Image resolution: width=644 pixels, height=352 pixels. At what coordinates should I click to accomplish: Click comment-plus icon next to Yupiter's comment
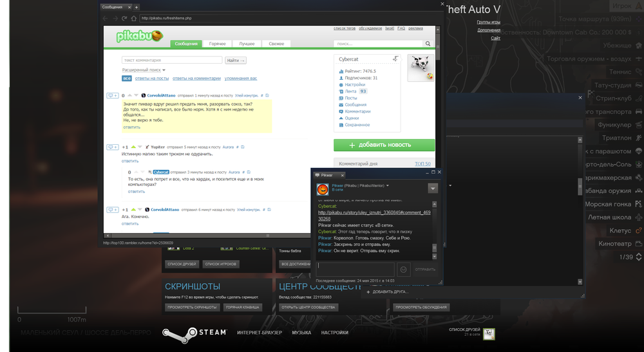[113, 147]
